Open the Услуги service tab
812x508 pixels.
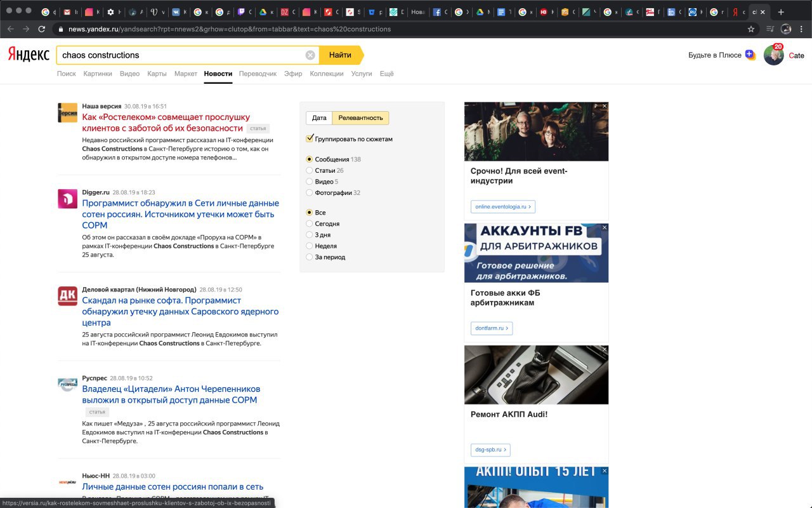[362, 74]
